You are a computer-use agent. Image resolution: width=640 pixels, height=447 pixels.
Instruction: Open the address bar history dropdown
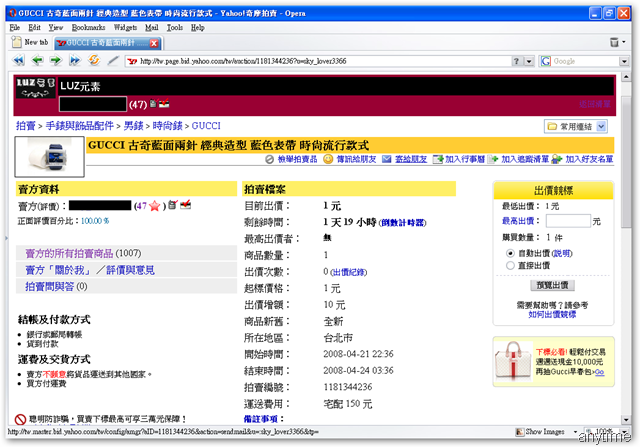pos(529,61)
